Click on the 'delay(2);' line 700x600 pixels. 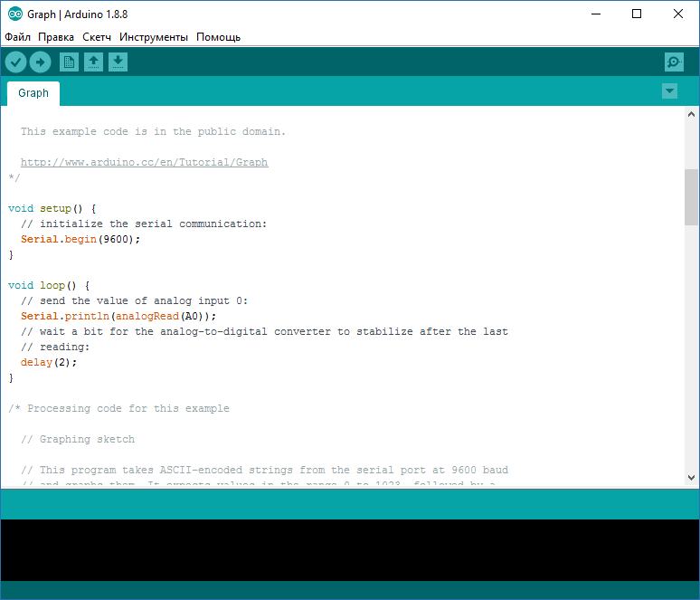click(x=49, y=362)
